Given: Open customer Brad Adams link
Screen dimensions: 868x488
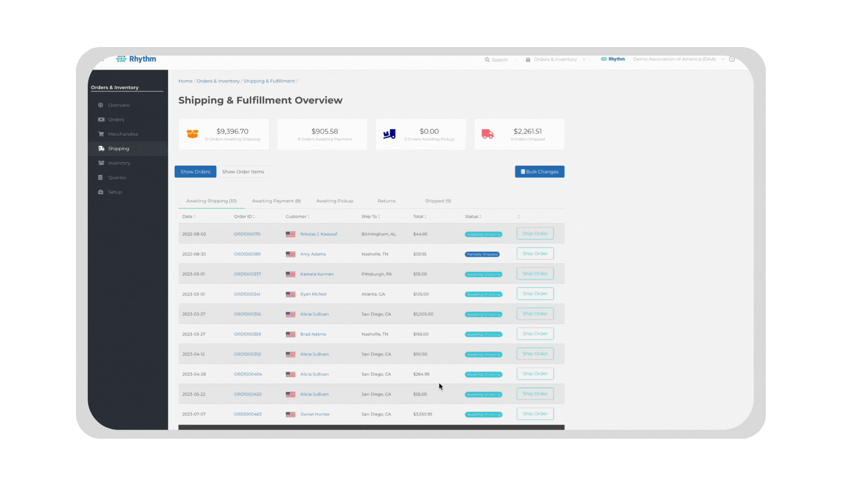Looking at the screenshot, I should (x=313, y=334).
